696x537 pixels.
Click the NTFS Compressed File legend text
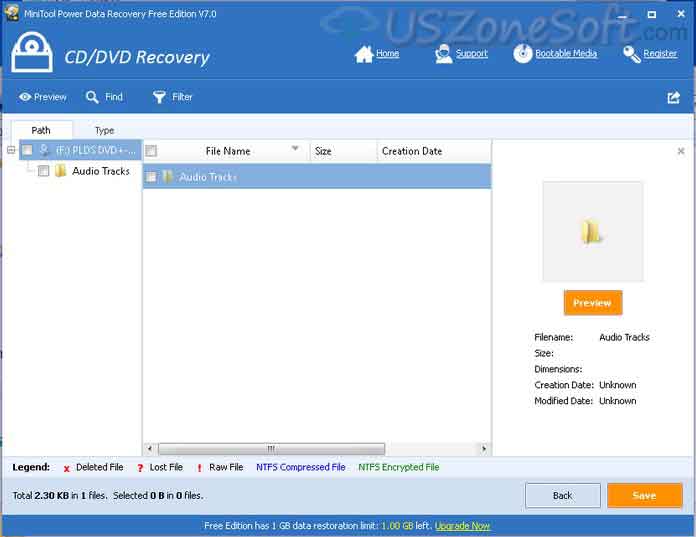click(301, 467)
